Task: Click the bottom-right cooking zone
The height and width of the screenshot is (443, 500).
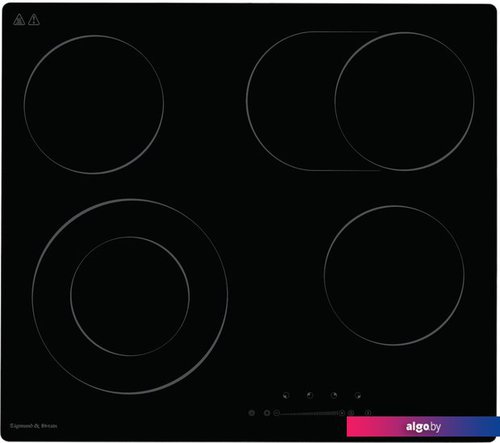Action: pyautogui.click(x=394, y=275)
